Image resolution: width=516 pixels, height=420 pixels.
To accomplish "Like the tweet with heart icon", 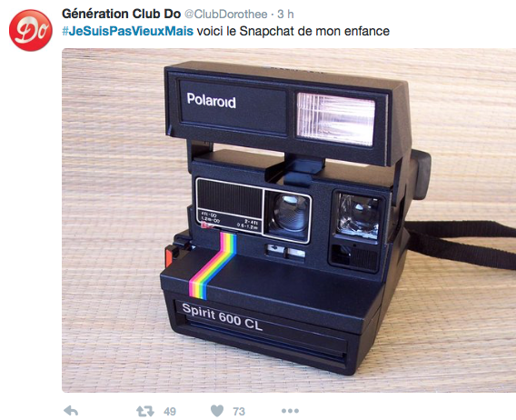I will click(x=217, y=411).
